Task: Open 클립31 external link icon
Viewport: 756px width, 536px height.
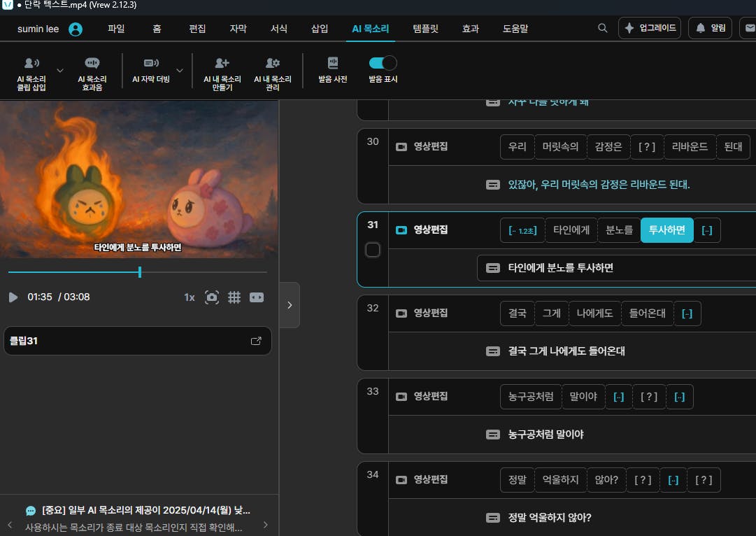Action: [x=256, y=341]
